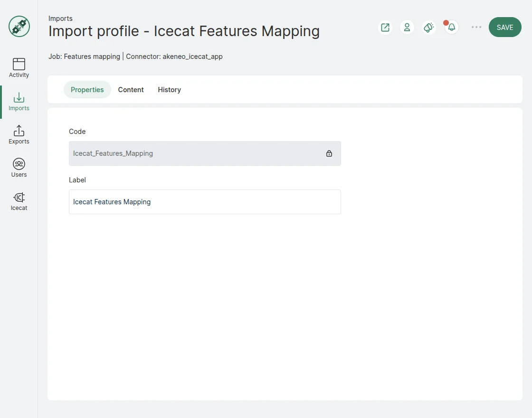
Task: Edit the Label input field
Action: [x=204, y=202]
